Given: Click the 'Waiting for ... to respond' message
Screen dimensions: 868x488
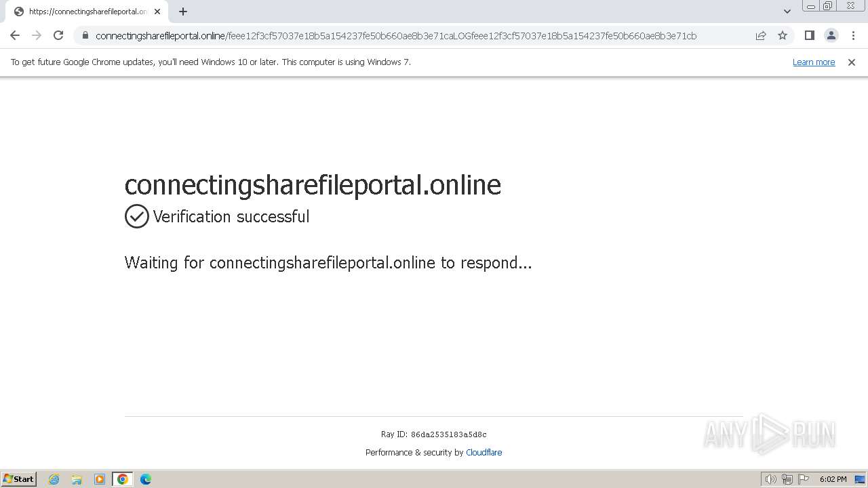Looking at the screenshot, I should tap(328, 262).
